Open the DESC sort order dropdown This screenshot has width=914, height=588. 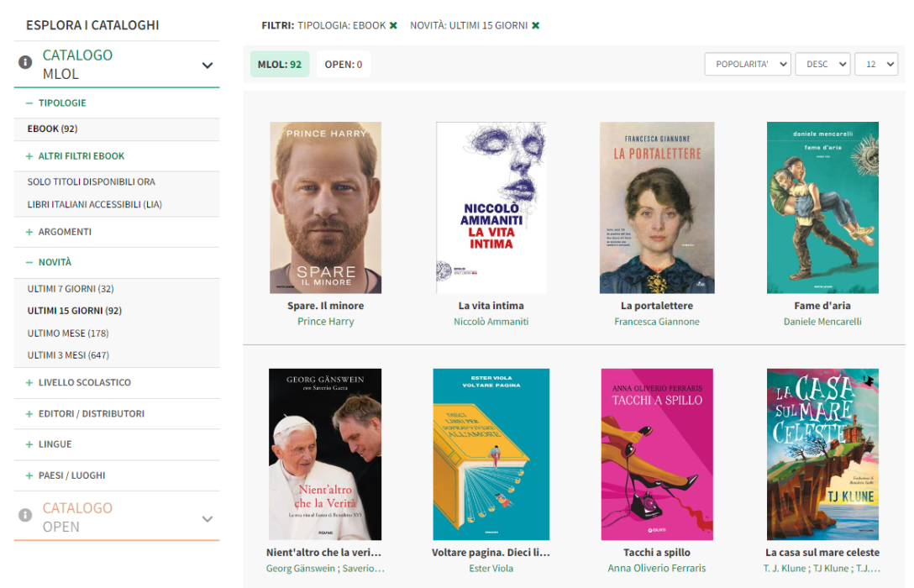pos(822,65)
